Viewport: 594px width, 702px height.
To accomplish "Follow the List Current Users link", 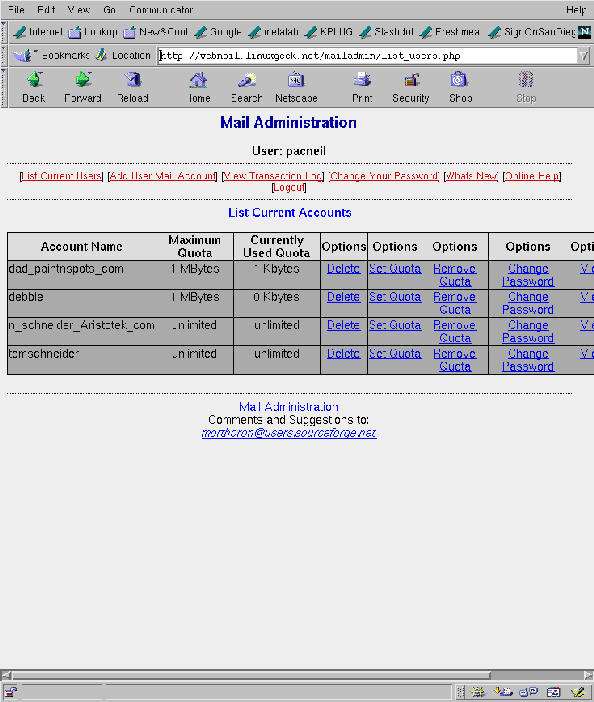I will [61, 176].
